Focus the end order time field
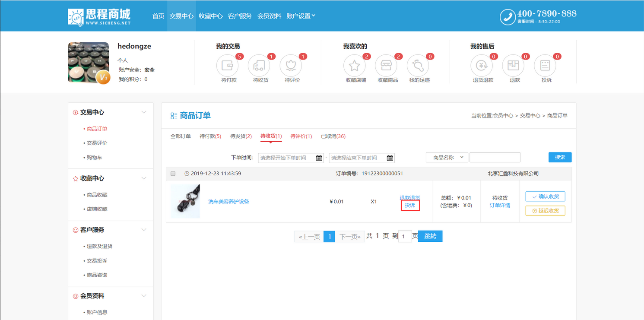 tap(362, 158)
